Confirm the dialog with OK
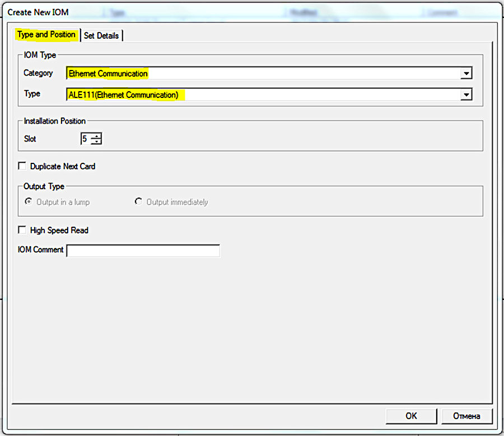Screen dimensions: 504x436 pos(411,416)
